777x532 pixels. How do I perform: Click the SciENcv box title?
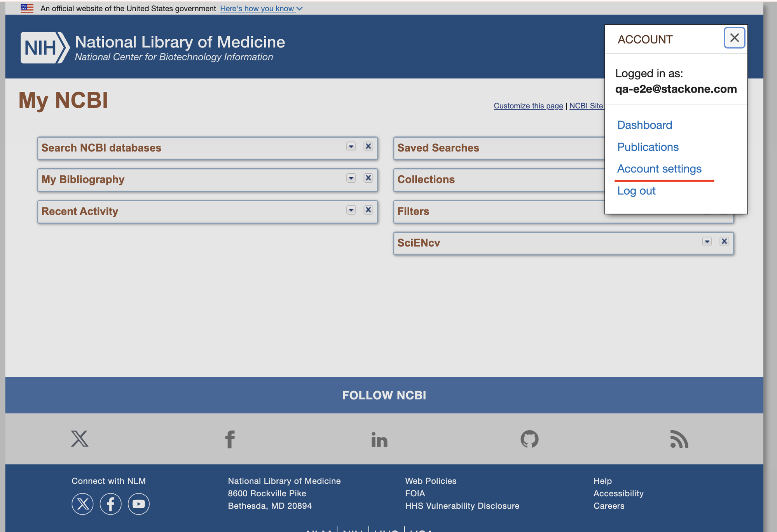(x=419, y=243)
